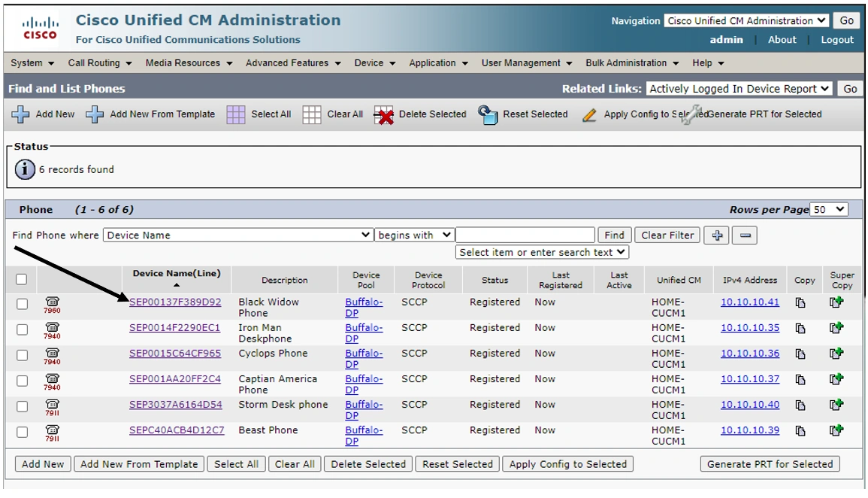This screenshot has height=498, width=868.
Task: Tick the header select-all checkbox
Action: tap(22, 279)
